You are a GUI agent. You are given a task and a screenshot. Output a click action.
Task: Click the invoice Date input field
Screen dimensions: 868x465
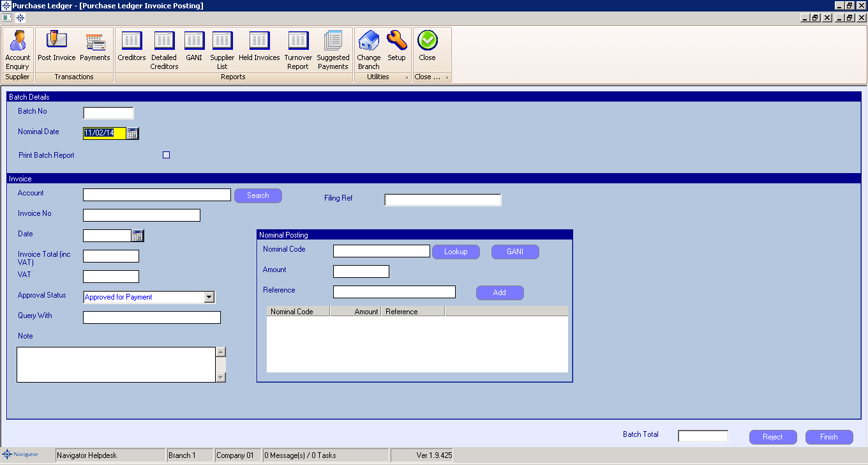[107, 236]
